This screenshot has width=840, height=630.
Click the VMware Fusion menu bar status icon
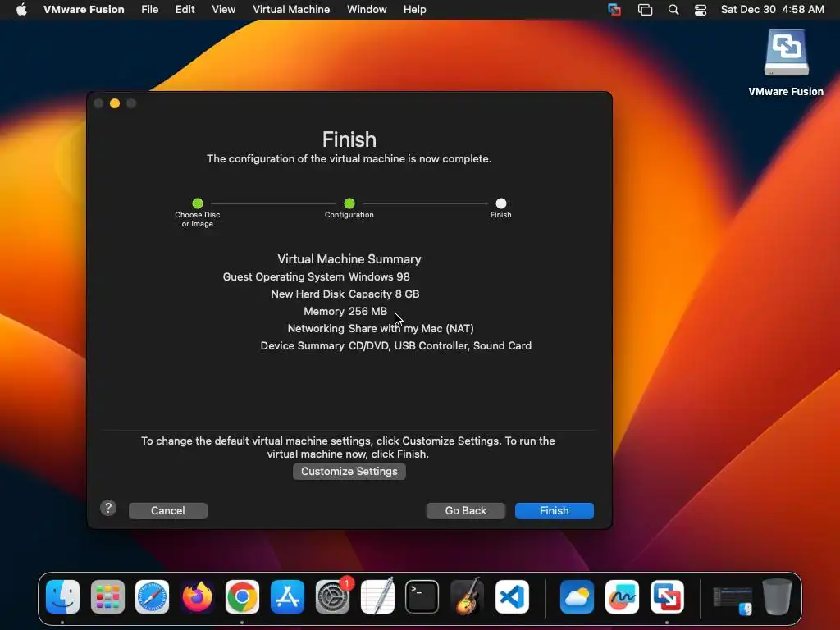614,9
